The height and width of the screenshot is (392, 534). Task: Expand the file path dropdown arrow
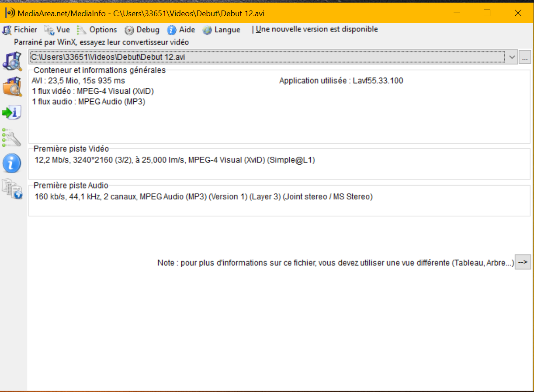pos(512,57)
